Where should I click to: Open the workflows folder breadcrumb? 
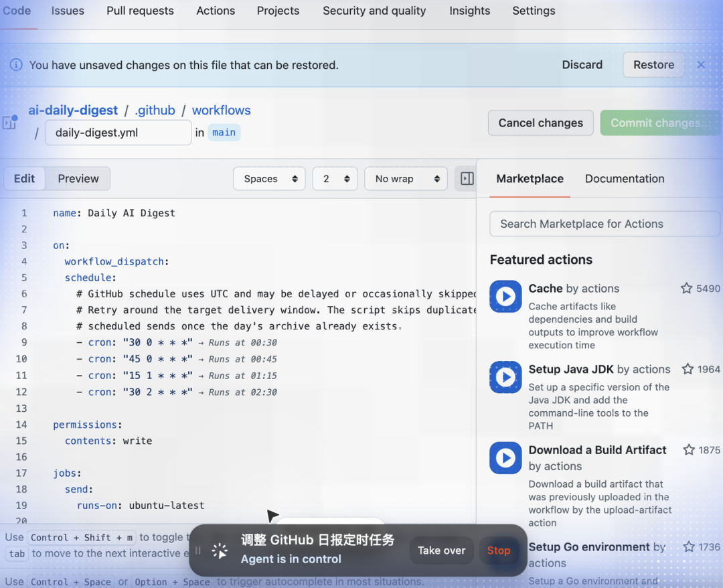(222, 111)
